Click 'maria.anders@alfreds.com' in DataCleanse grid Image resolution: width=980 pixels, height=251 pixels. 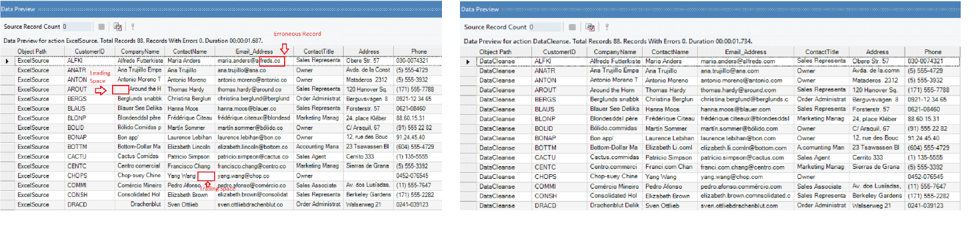[x=737, y=61]
